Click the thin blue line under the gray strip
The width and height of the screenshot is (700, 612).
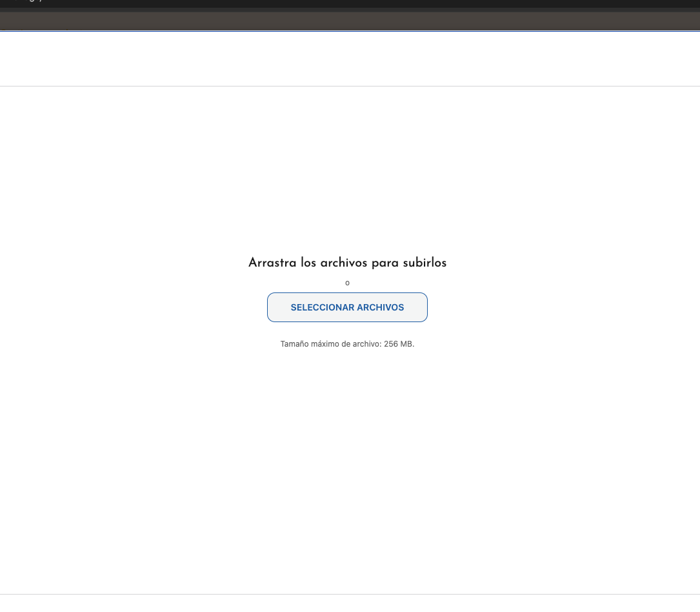(x=348, y=30)
